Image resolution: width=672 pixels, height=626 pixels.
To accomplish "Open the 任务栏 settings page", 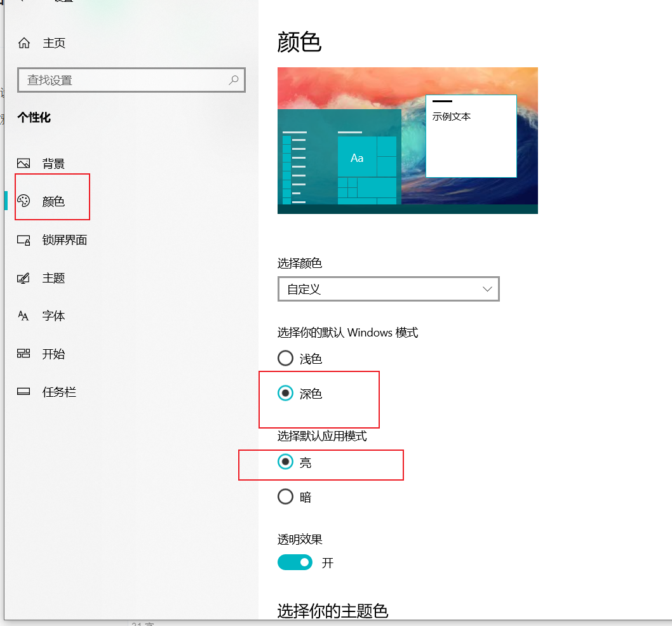I will pyautogui.click(x=59, y=392).
